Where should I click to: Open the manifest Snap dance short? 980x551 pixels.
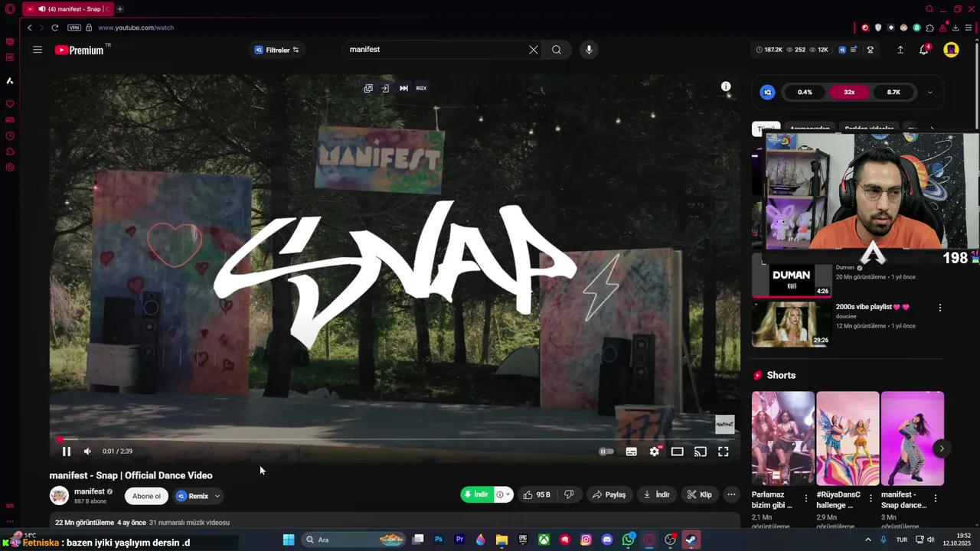pyautogui.click(x=913, y=439)
